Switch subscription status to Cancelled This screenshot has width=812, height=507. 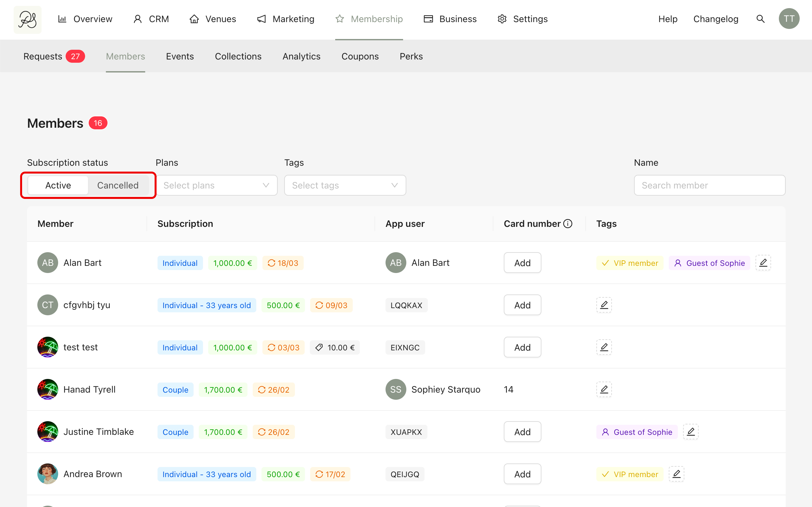pyautogui.click(x=118, y=186)
